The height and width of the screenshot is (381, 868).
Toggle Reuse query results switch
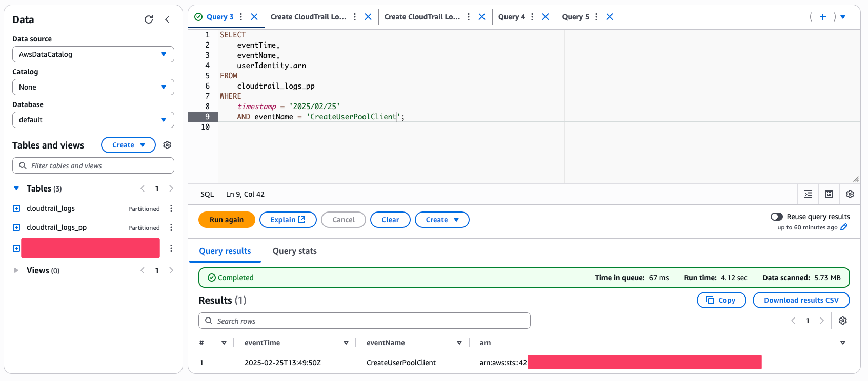click(777, 217)
